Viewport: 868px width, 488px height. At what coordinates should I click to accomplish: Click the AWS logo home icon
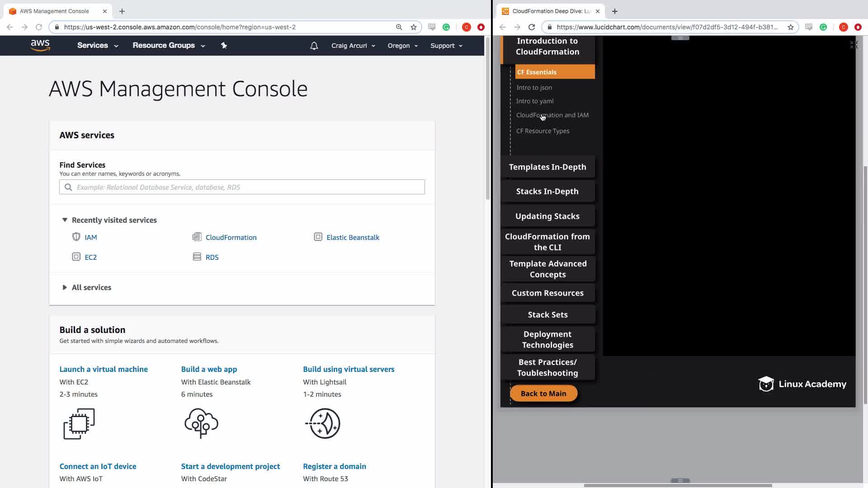pyautogui.click(x=40, y=45)
